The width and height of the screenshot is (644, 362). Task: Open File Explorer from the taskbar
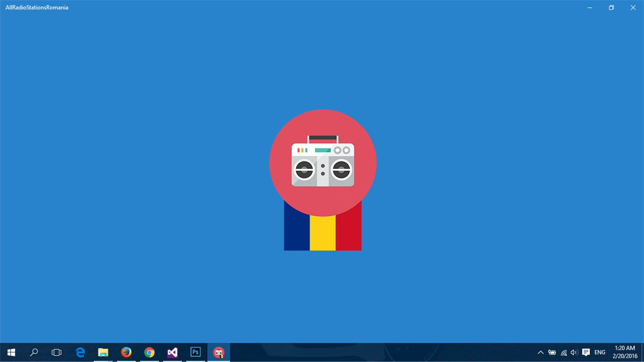tap(103, 353)
